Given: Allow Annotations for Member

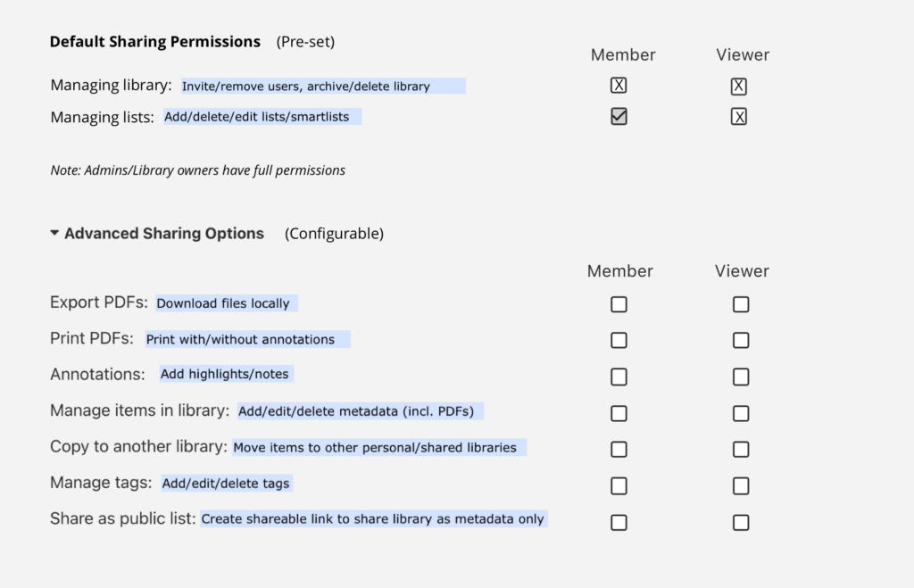Looking at the screenshot, I should 619,377.
